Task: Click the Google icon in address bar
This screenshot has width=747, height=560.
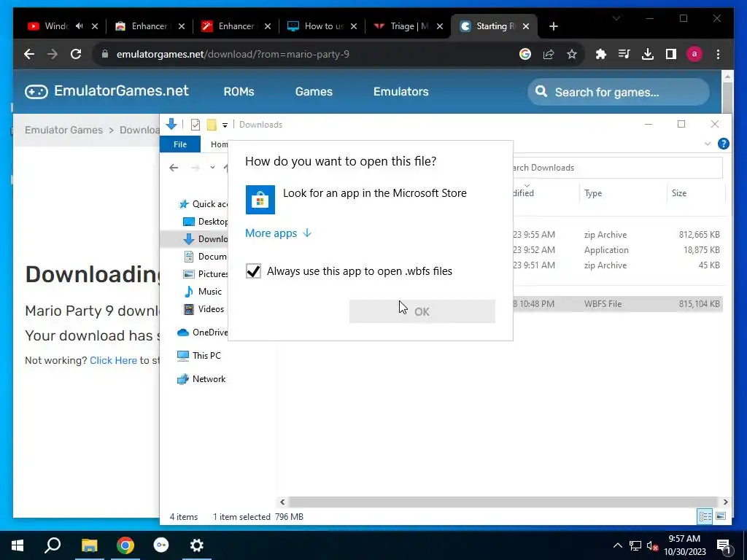Action: click(x=525, y=54)
